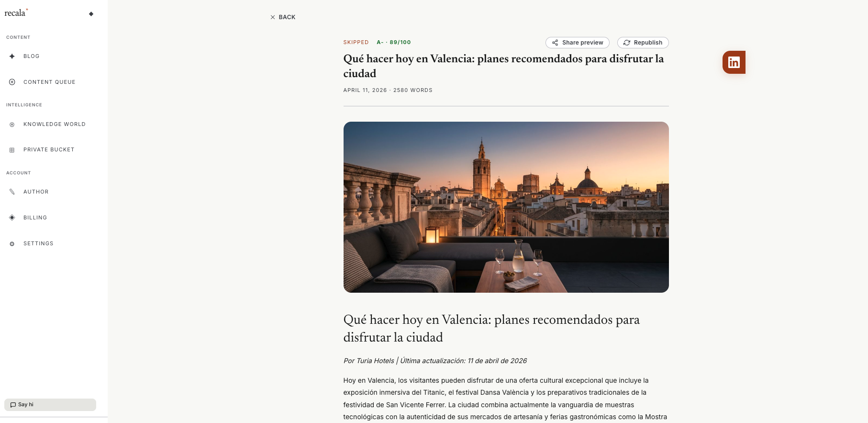Click the diamond icon beside recala logo
Screen dimensions: 868x423
[x=91, y=14]
